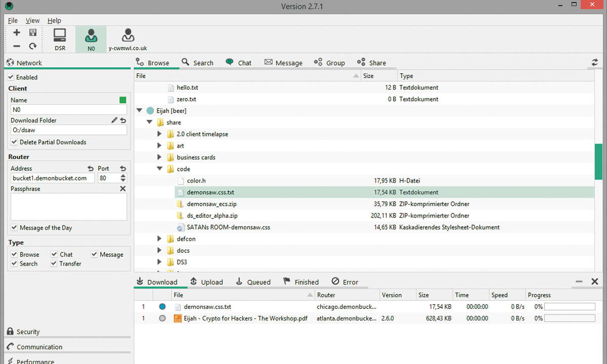
Task: Switch to the Share tab
Action: [x=371, y=63]
